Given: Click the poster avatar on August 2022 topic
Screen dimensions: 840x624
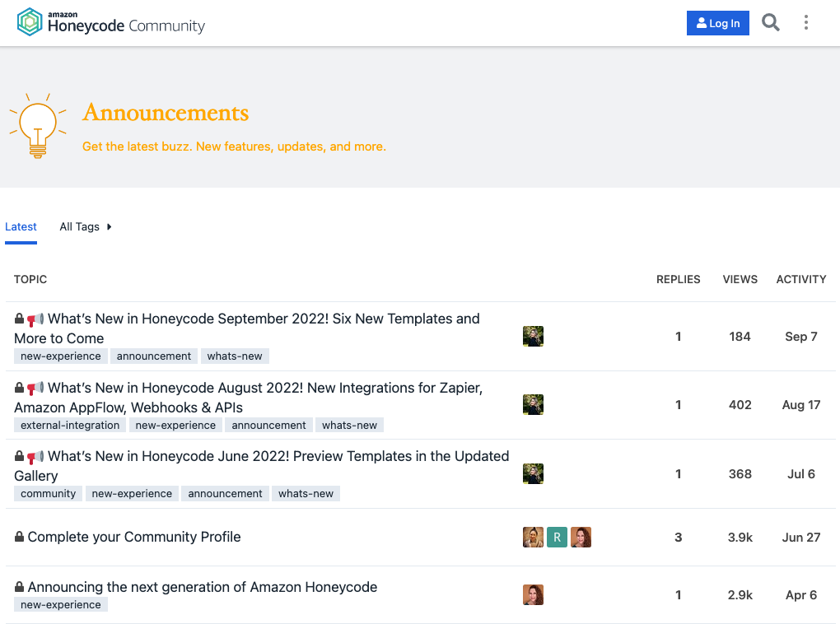Looking at the screenshot, I should click(533, 405).
